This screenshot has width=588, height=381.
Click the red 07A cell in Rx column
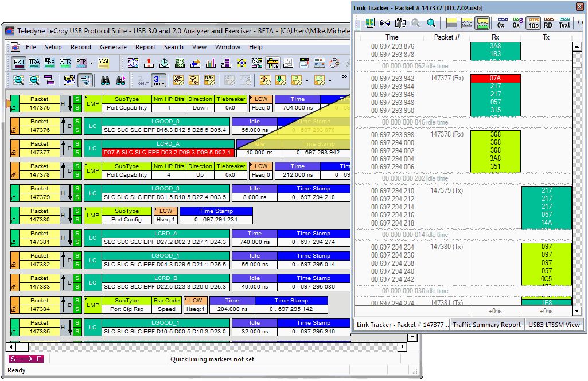click(495, 78)
